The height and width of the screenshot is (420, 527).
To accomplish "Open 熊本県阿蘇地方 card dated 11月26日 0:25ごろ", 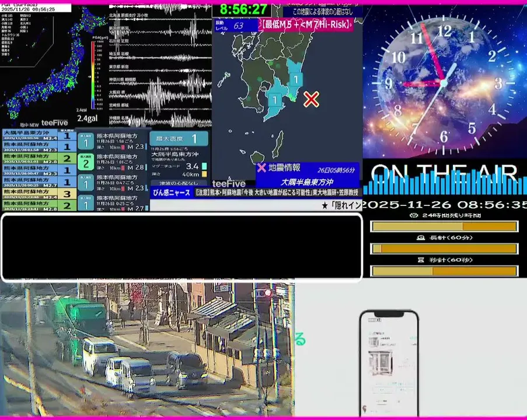I will [113, 203].
